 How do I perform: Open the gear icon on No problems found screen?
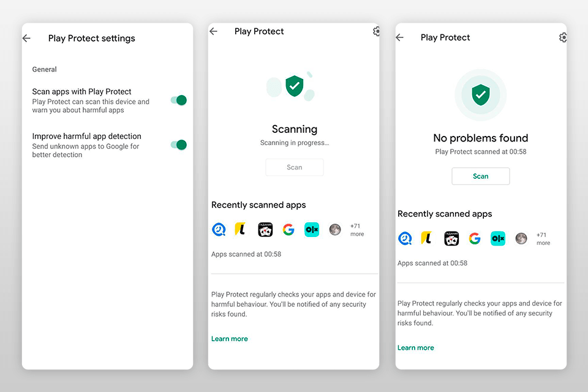[x=563, y=37]
